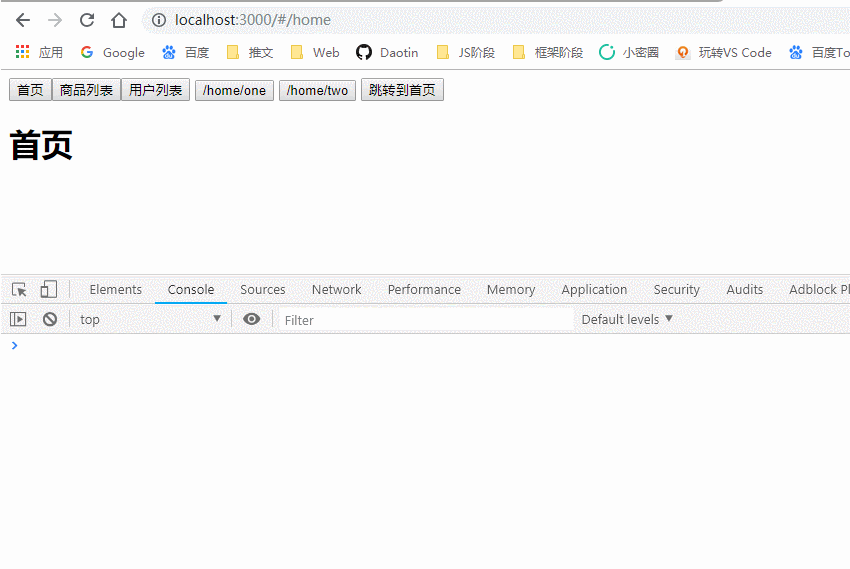The height and width of the screenshot is (569, 850).
Task: Switch to the Elements tab
Action: pyautogui.click(x=116, y=290)
